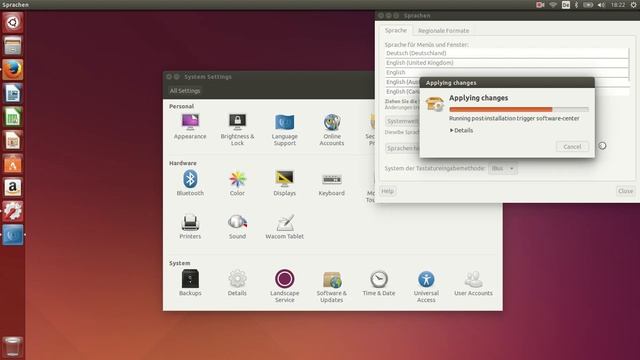
Task: Open System Settings launcher icon
Action: (13, 211)
